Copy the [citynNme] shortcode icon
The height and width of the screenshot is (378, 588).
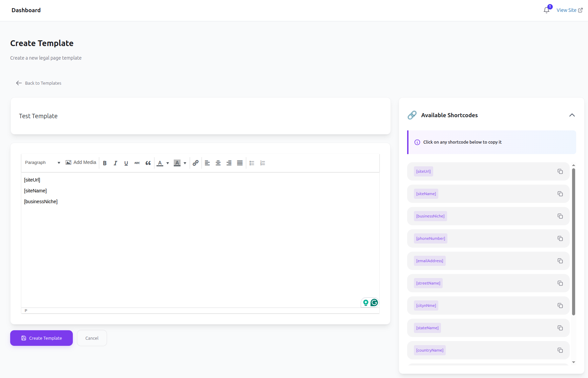click(560, 306)
